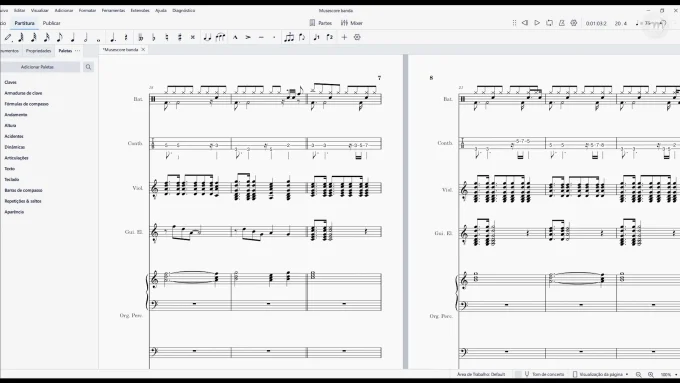Open the Paletas panel tab

click(65, 51)
